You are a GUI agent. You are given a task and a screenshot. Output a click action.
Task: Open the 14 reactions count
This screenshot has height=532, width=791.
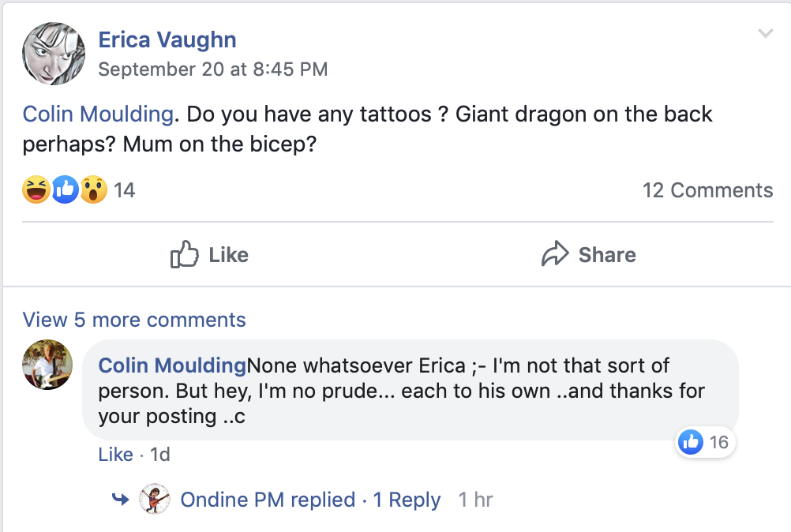point(125,189)
